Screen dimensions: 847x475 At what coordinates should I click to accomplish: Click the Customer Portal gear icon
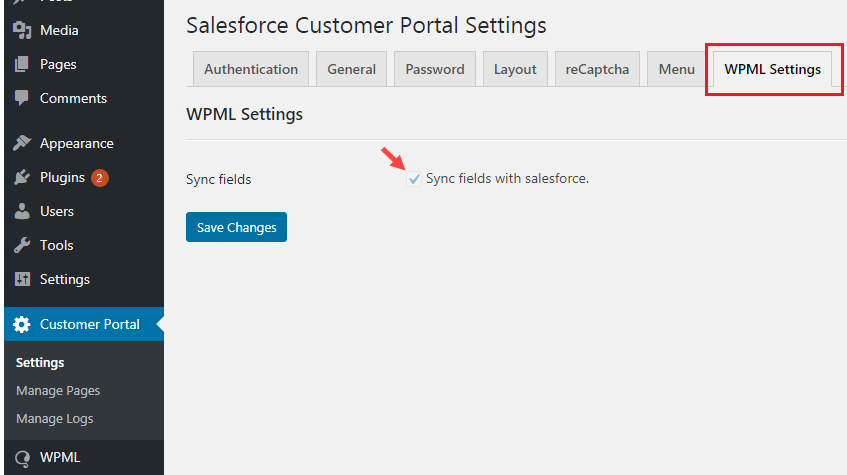pos(21,324)
